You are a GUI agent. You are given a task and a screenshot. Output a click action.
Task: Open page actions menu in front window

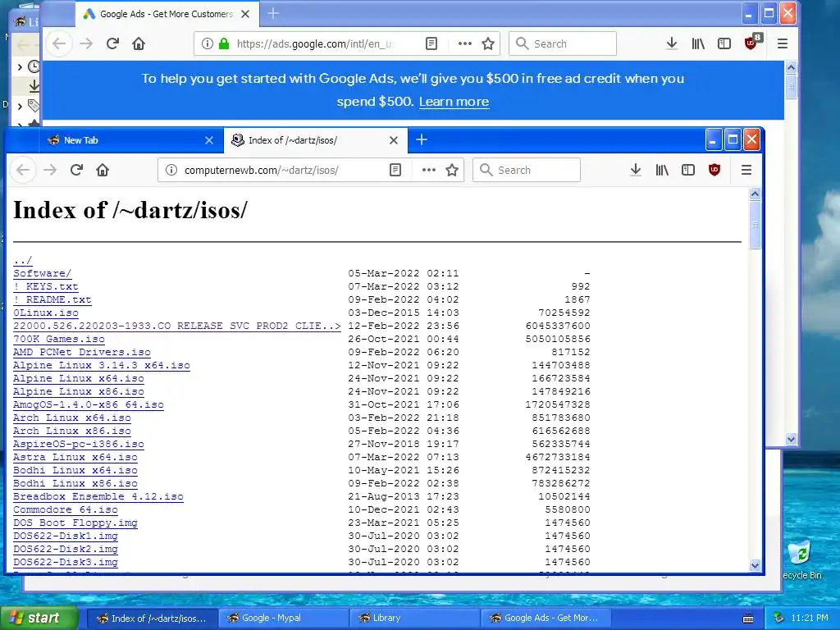[x=428, y=170]
